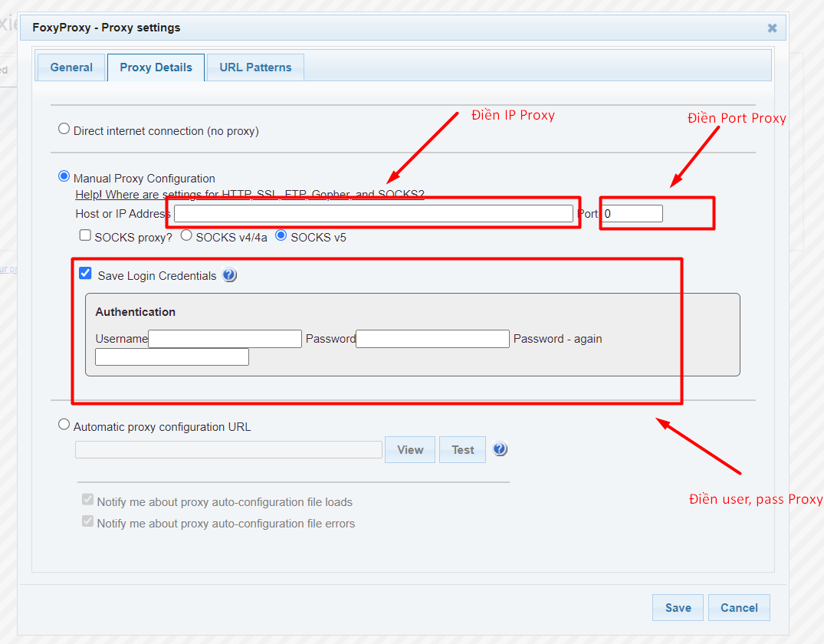Choose SOCKS v4/4a protocol
The image size is (824, 644).
coord(186,236)
